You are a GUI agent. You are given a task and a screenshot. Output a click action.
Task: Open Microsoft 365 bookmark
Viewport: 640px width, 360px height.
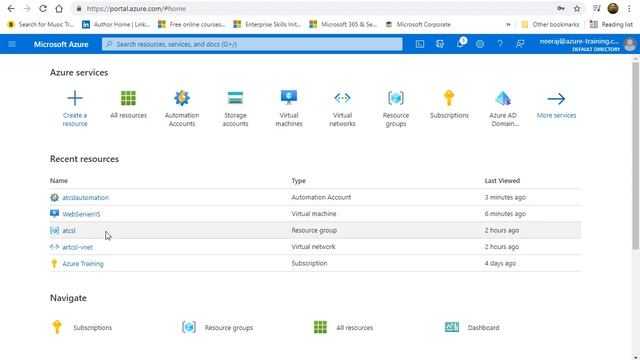[343, 24]
